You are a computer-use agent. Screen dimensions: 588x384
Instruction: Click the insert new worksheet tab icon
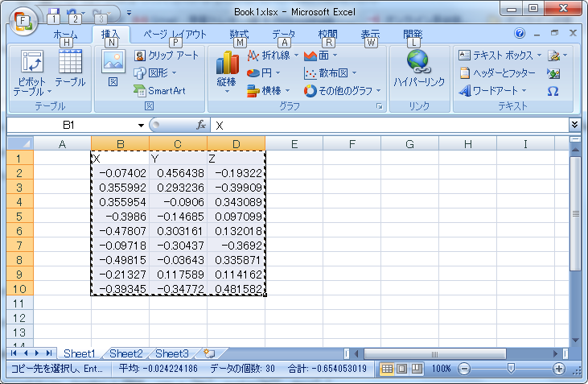[209, 353]
